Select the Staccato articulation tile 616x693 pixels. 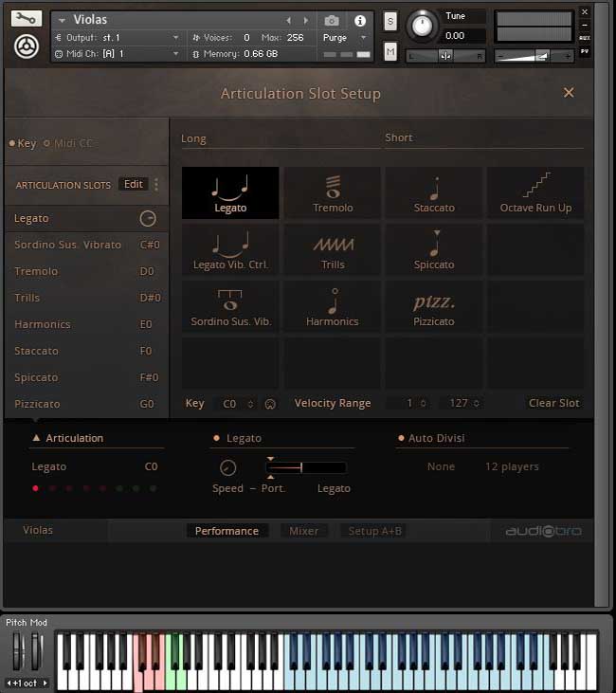(x=434, y=192)
